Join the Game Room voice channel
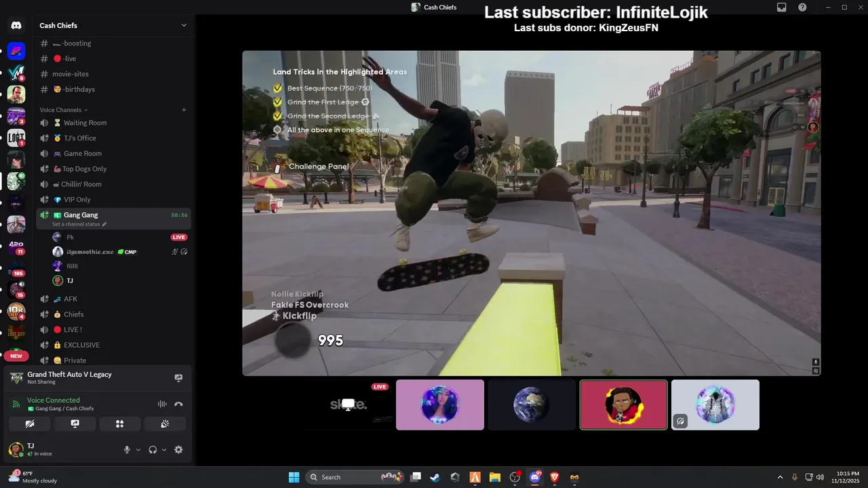868x488 pixels. [113, 153]
